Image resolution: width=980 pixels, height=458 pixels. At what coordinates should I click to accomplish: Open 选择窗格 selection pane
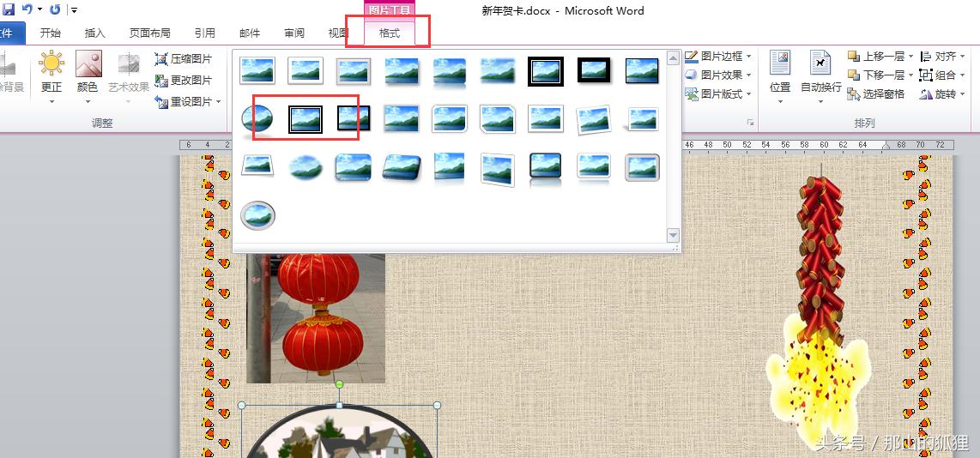[876, 94]
